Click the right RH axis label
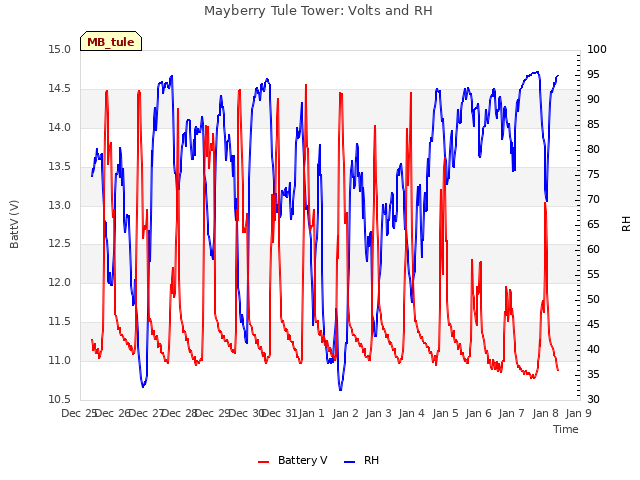The height and width of the screenshot is (480, 640). [x=626, y=224]
